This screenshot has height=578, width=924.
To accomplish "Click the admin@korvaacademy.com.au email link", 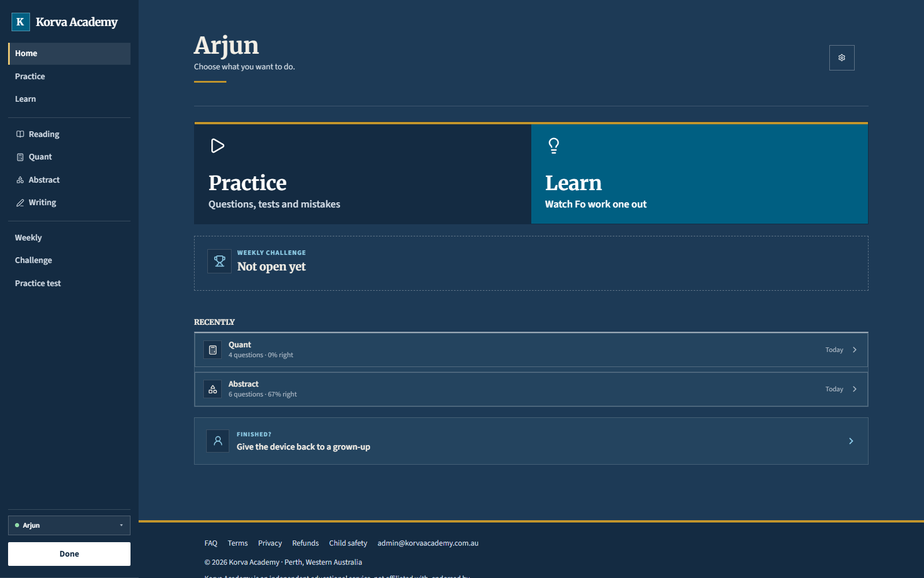I will pos(428,543).
